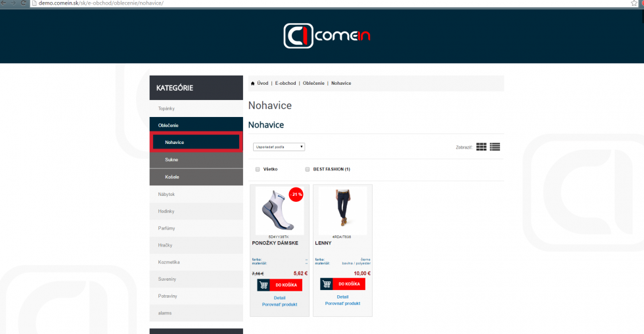Click the browser address bar URL
644x334 pixels.
point(101,3)
